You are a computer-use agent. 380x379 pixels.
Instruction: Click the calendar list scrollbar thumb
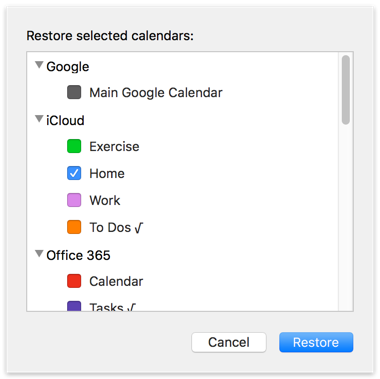coord(346,90)
